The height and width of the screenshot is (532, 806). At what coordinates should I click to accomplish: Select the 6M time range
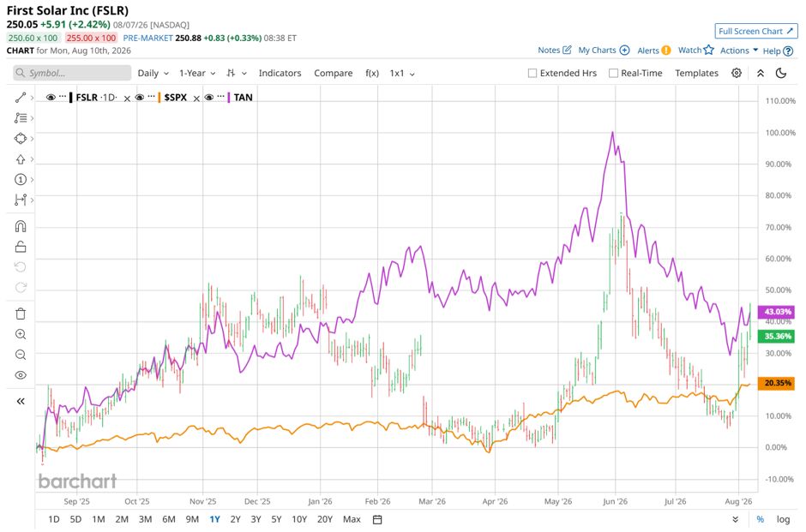(169, 520)
